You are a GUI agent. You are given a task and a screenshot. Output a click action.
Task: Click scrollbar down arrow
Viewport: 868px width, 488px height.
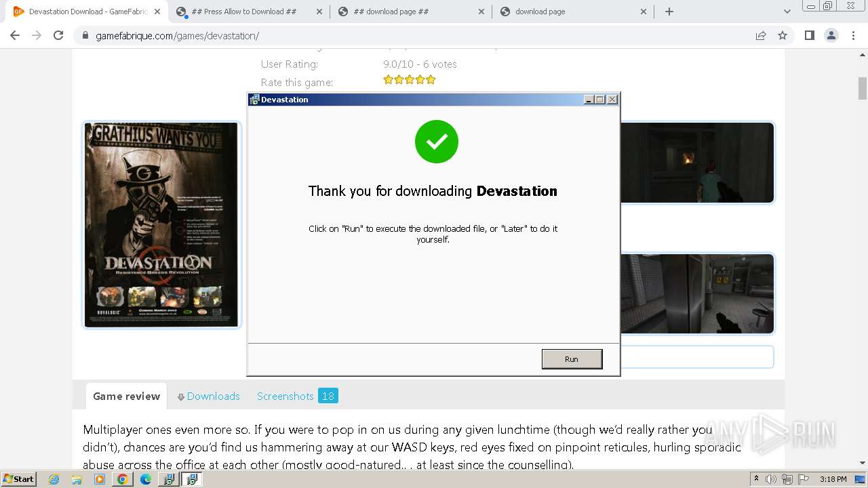click(x=863, y=464)
